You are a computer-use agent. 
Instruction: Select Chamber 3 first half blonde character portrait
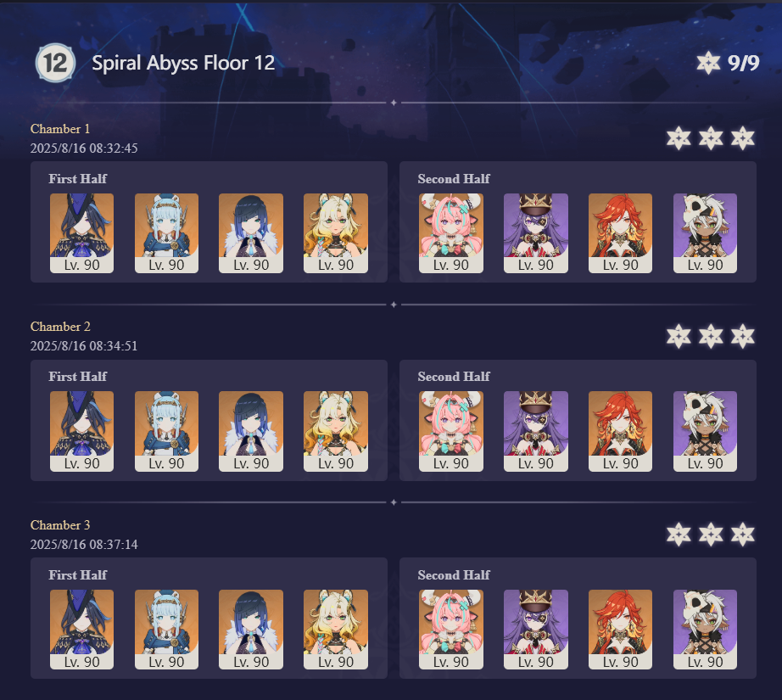pos(336,630)
